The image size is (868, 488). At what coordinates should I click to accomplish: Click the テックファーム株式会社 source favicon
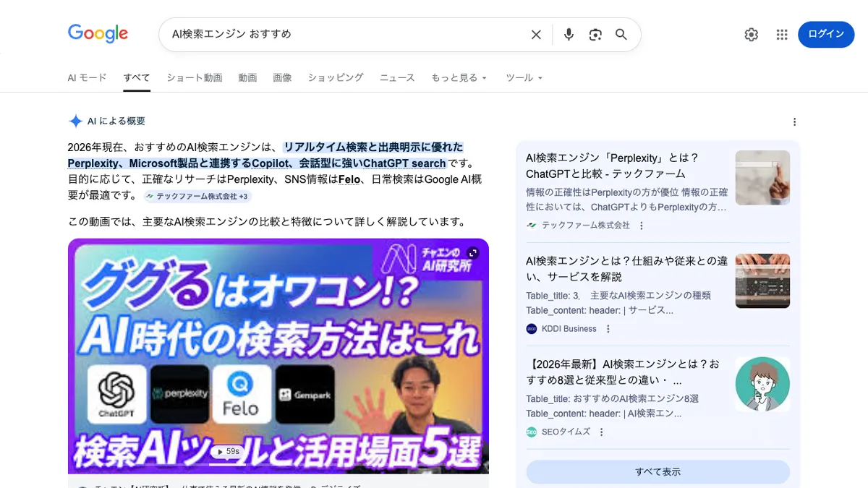point(532,226)
